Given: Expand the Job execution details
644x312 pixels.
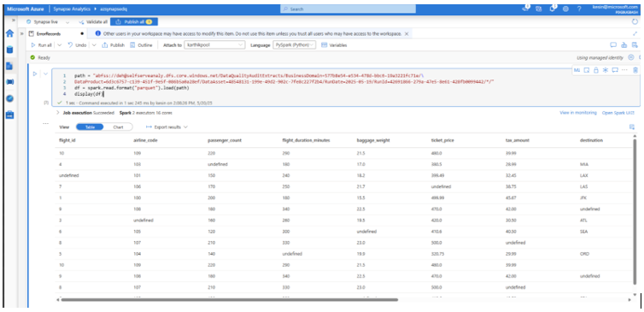Looking at the screenshot, I should click(57, 112).
